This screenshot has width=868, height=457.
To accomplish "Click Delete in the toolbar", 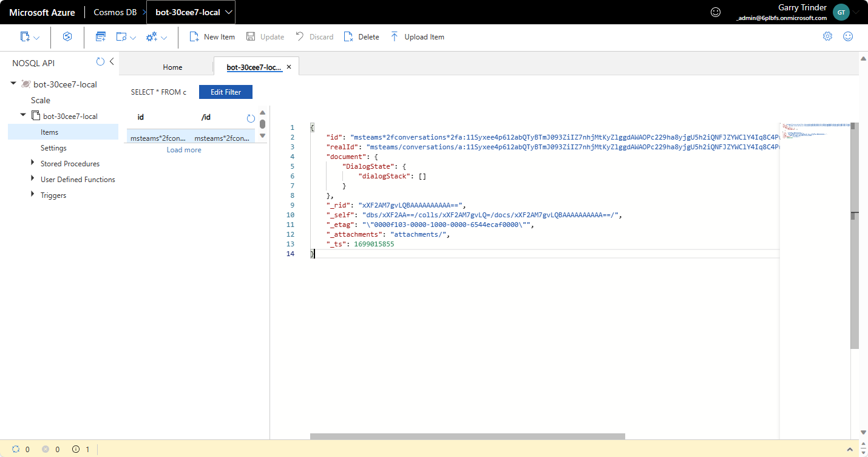I will [361, 37].
